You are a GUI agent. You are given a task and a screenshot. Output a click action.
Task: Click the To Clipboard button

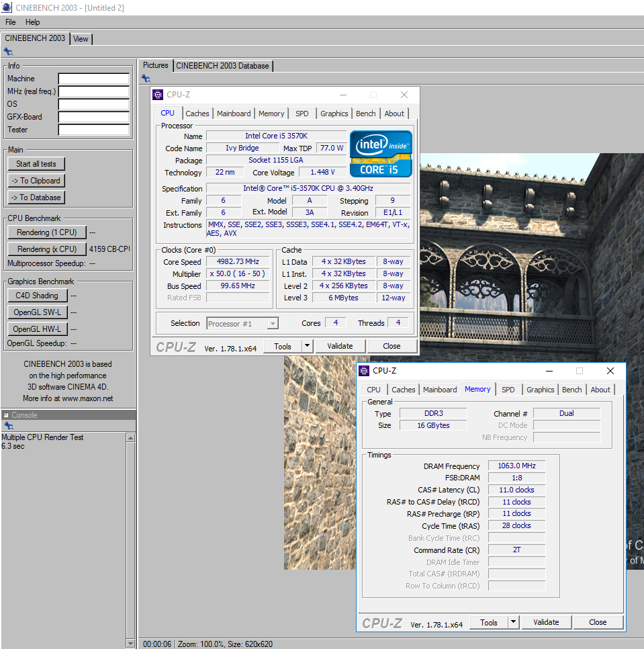[x=36, y=181]
